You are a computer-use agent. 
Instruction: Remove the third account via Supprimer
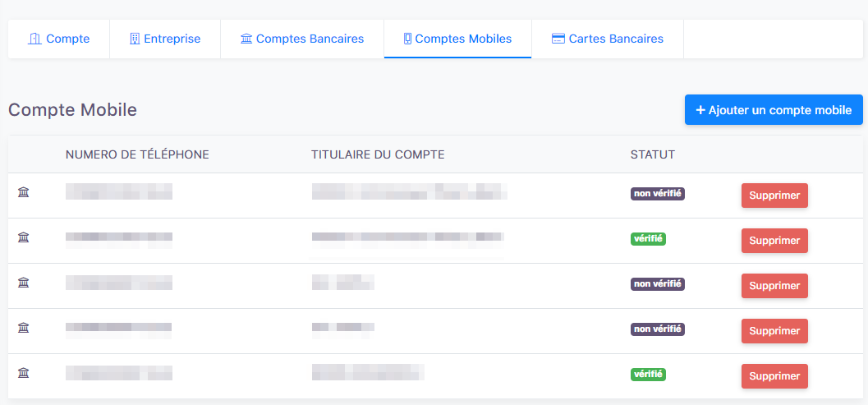coord(774,286)
